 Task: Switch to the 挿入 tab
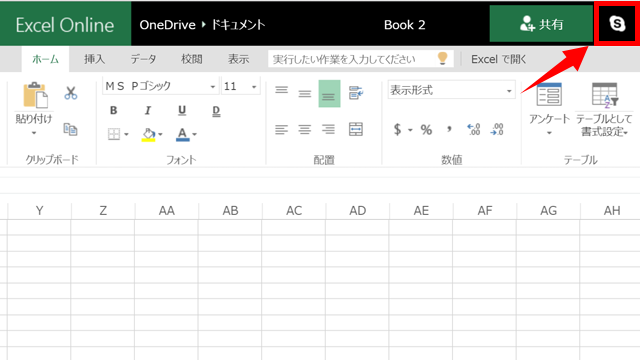point(94,59)
